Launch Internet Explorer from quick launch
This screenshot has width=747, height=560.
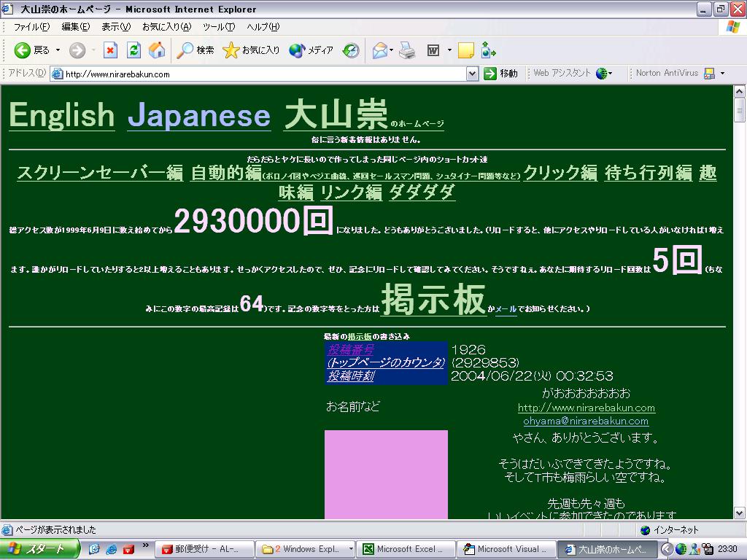point(112,549)
